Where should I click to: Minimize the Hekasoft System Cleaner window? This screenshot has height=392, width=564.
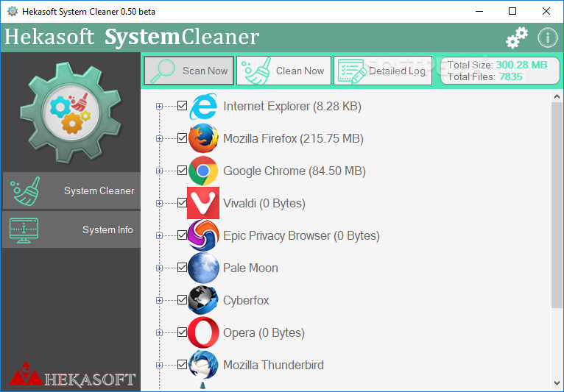[x=479, y=12]
